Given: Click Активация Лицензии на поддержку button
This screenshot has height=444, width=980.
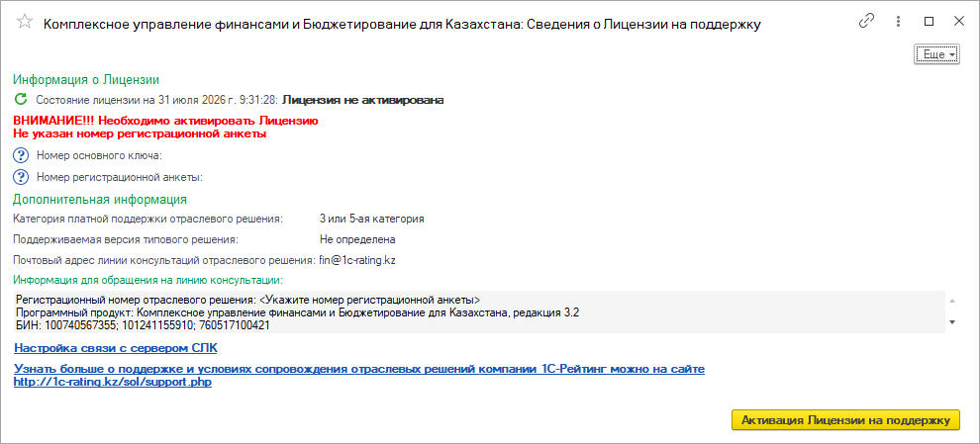Looking at the screenshot, I should point(845,420).
